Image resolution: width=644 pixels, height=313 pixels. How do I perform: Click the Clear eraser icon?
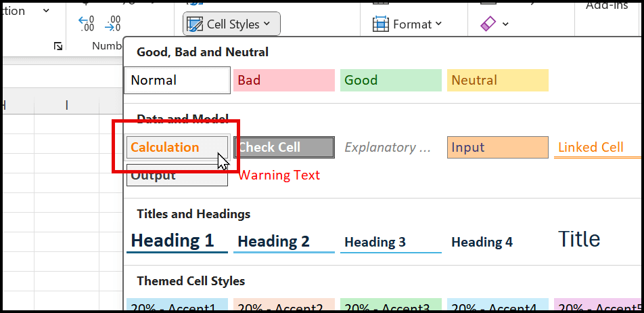coord(488,24)
